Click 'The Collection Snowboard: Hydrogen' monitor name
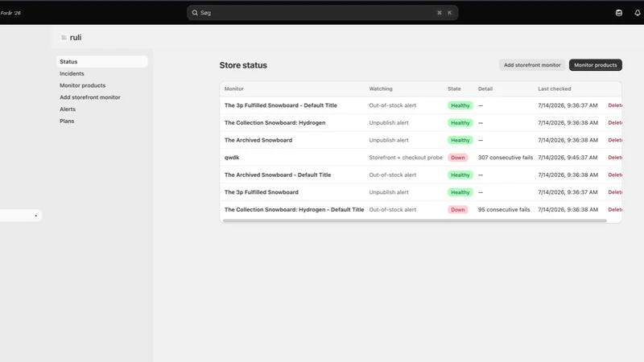Image resolution: width=644 pixels, height=362 pixels. tap(275, 123)
